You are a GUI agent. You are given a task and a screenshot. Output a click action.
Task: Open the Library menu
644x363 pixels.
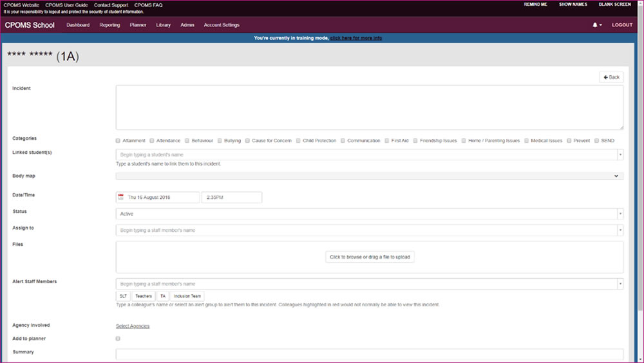[163, 25]
